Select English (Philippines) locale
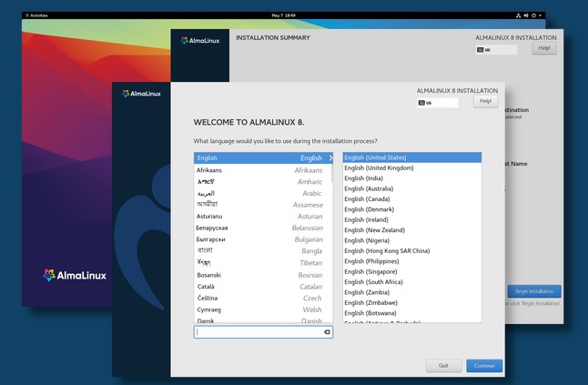The height and width of the screenshot is (385, 588). click(412, 261)
